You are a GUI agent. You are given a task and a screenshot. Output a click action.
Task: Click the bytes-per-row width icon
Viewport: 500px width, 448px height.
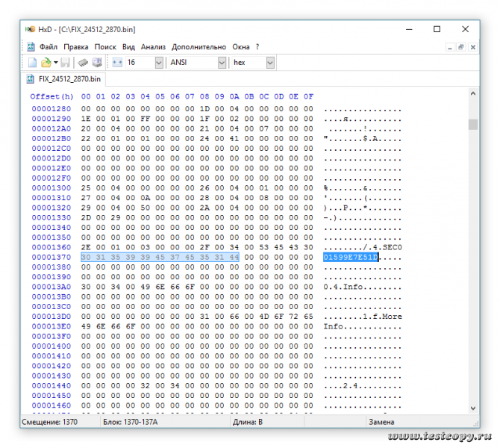[116, 63]
